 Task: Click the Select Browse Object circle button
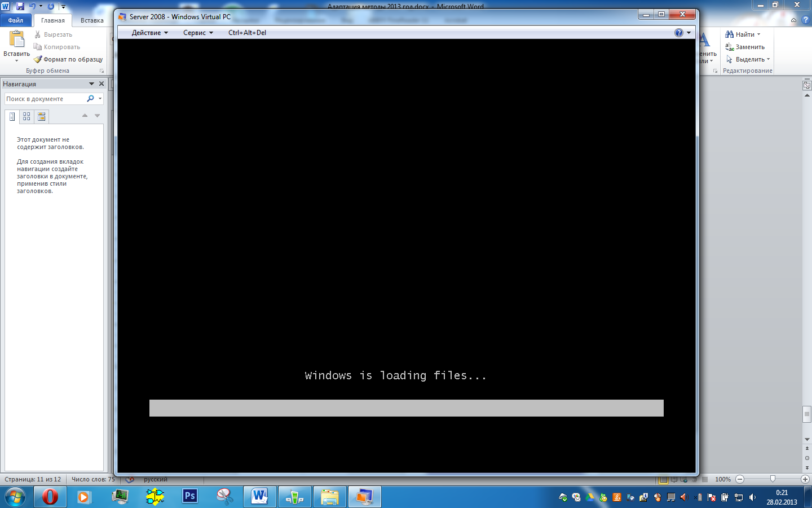point(807,458)
